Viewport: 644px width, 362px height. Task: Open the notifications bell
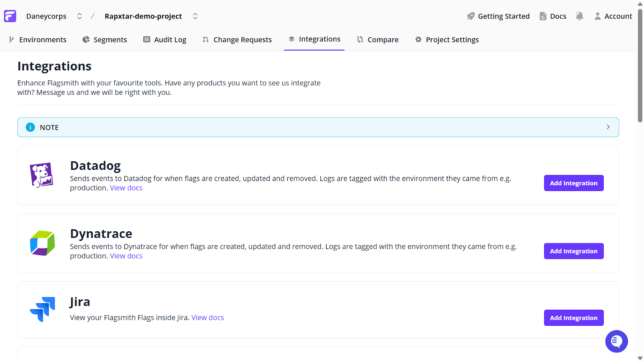579,16
